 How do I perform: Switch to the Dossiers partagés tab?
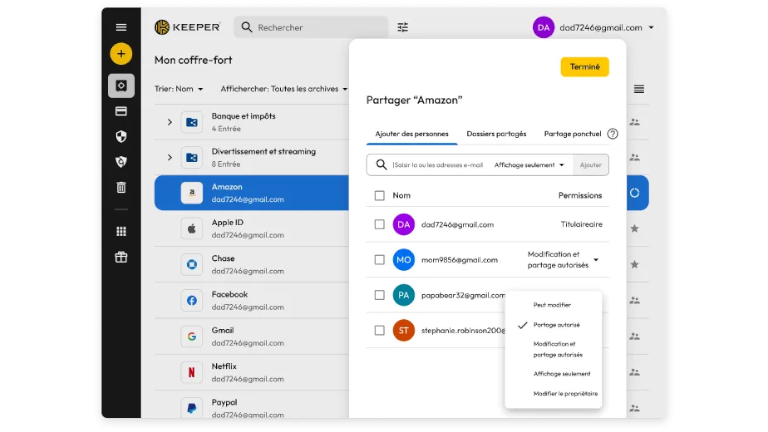[496, 134]
